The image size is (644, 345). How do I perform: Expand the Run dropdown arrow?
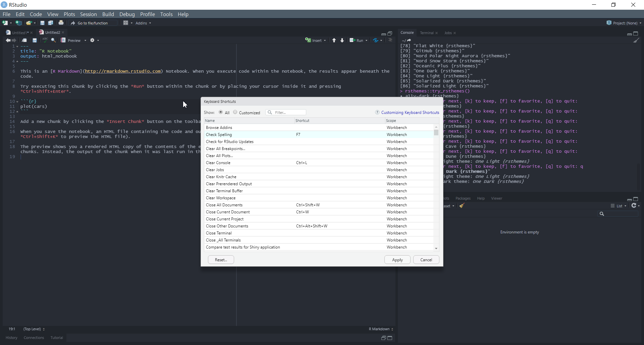[367, 41]
